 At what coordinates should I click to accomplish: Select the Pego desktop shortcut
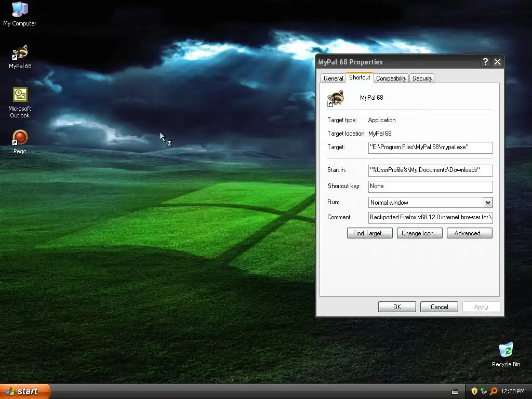click(x=20, y=141)
